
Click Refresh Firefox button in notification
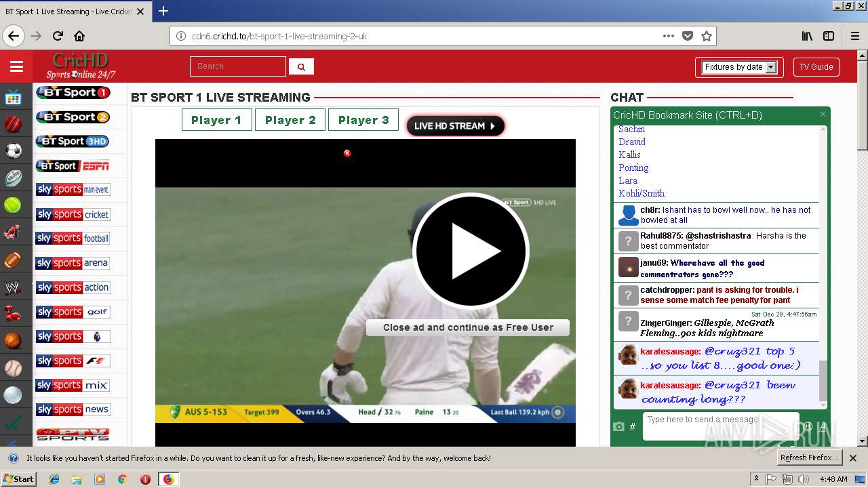[x=809, y=457]
